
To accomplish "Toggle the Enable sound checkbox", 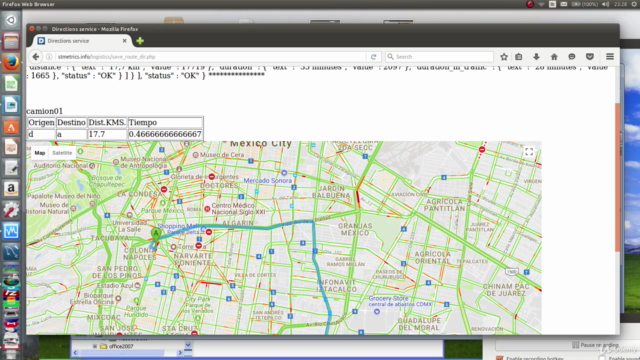I will pos(602,358).
